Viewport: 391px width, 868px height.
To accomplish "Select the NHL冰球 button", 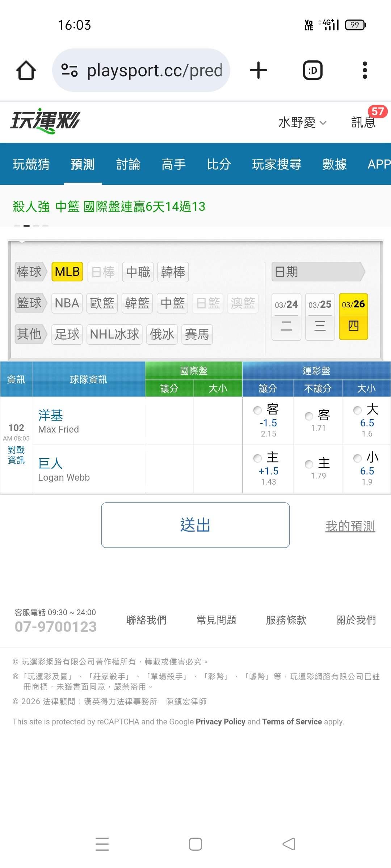I will point(114,334).
